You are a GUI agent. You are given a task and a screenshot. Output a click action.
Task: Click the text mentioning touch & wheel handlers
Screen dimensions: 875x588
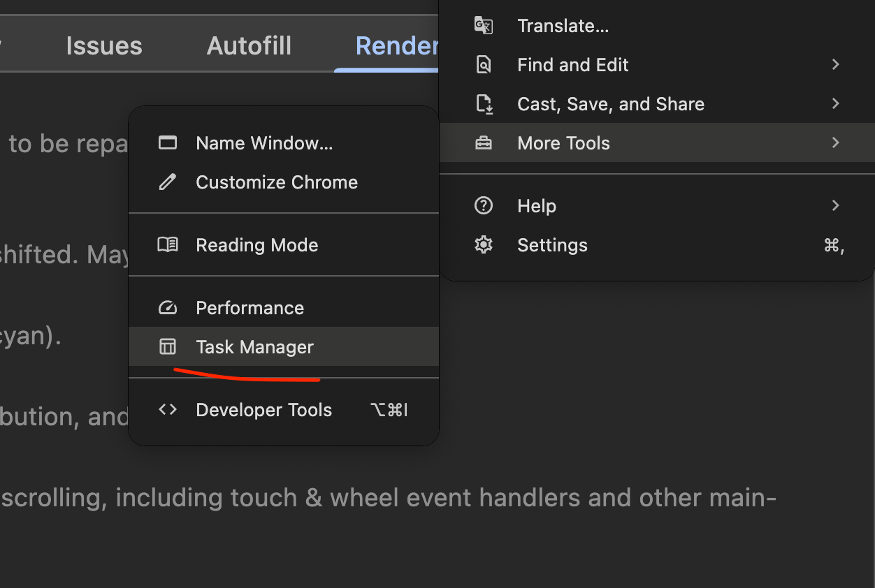(388, 498)
